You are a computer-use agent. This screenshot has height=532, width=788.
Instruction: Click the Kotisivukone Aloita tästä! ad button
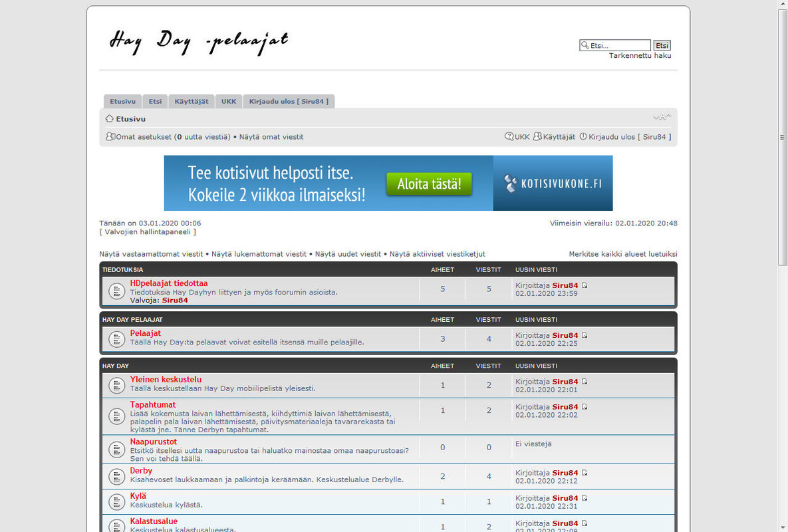(x=429, y=184)
